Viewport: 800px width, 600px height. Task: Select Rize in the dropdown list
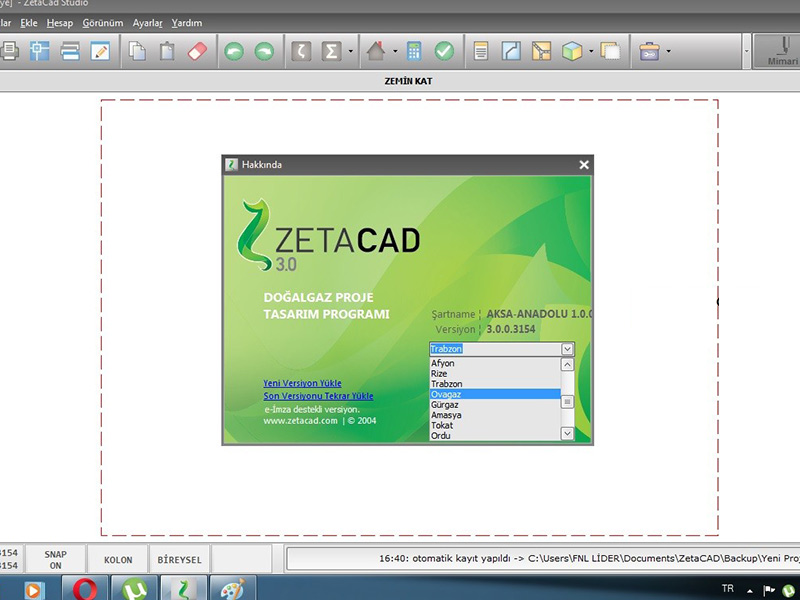click(x=495, y=373)
